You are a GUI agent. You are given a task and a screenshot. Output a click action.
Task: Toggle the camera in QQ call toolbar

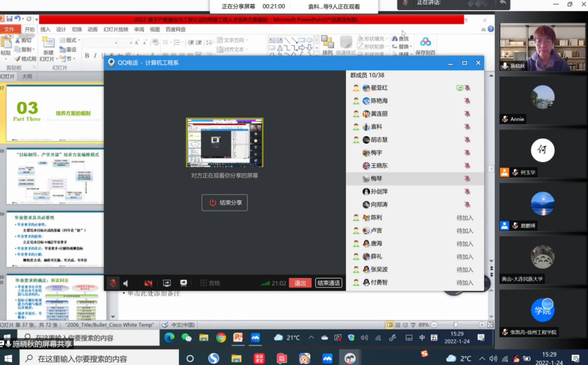148,283
